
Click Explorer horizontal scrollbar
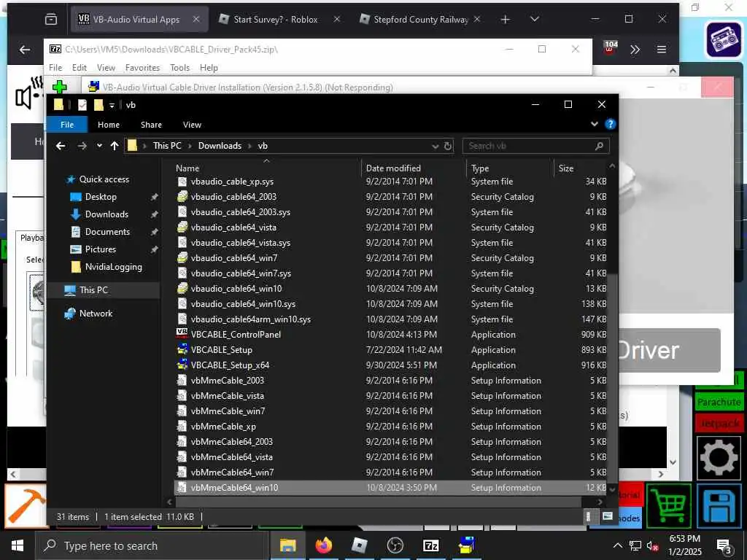click(379, 502)
